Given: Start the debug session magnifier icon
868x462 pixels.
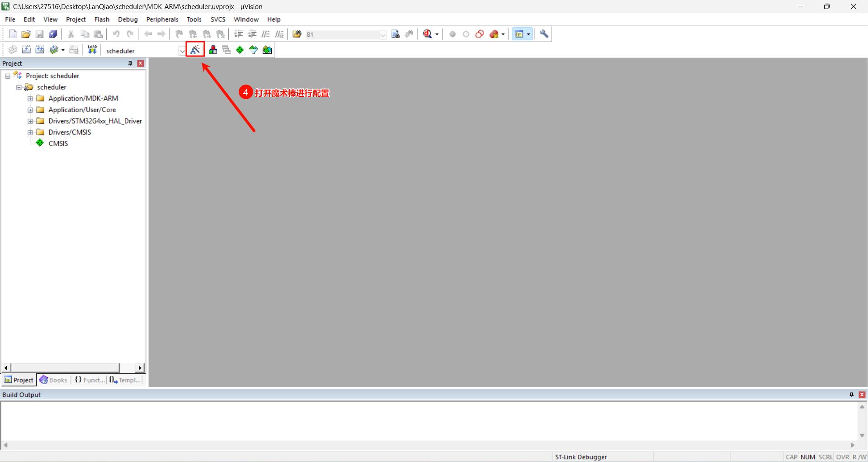Looking at the screenshot, I should (428, 34).
